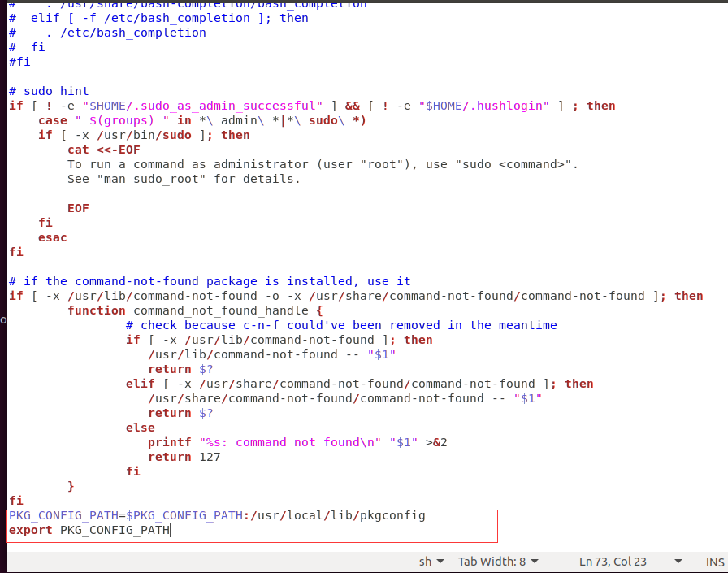Viewport: 728px width, 573px height.
Task: Open the Tab Width: 8 dropdown
Action: click(498, 562)
